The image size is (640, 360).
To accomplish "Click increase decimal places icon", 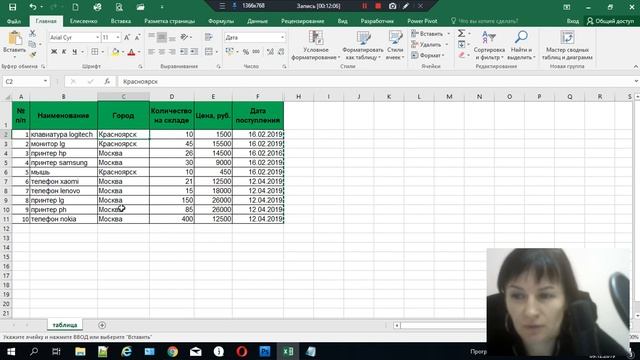I will 270,52.
